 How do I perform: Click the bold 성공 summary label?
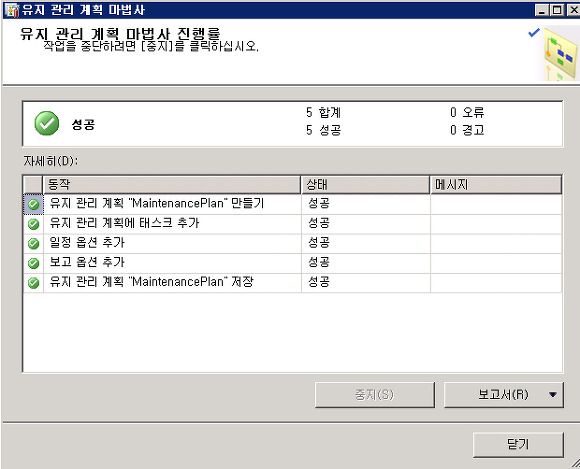[x=83, y=124]
